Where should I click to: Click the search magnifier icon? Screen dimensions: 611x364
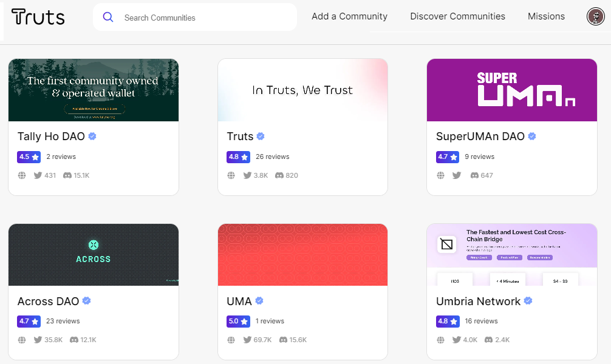tap(108, 17)
